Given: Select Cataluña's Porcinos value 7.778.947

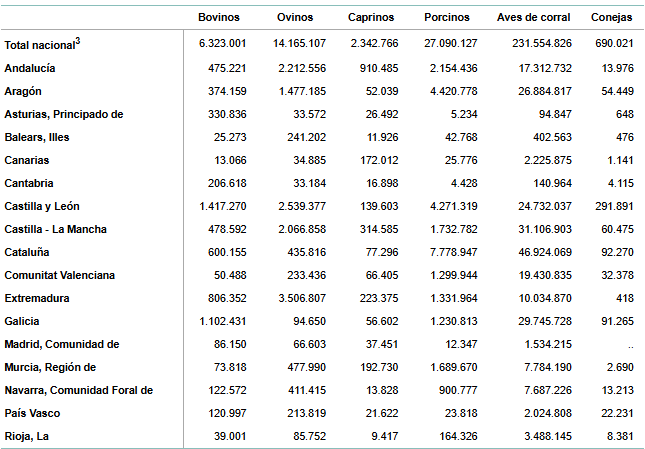Looking at the screenshot, I should click(x=451, y=252).
